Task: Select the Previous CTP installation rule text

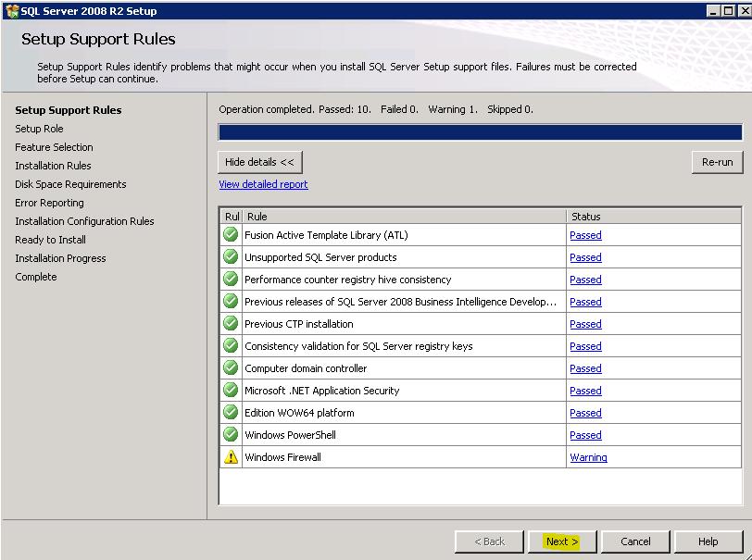Action: coord(299,324)
